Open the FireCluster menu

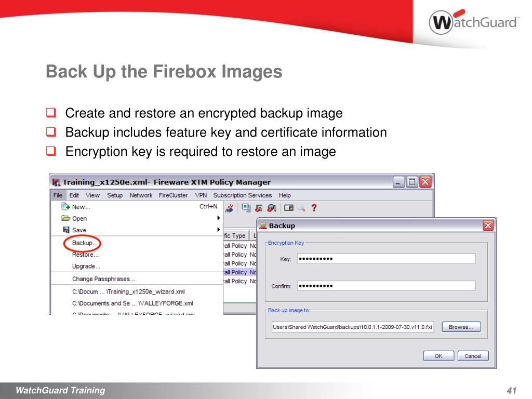[173, 195]
